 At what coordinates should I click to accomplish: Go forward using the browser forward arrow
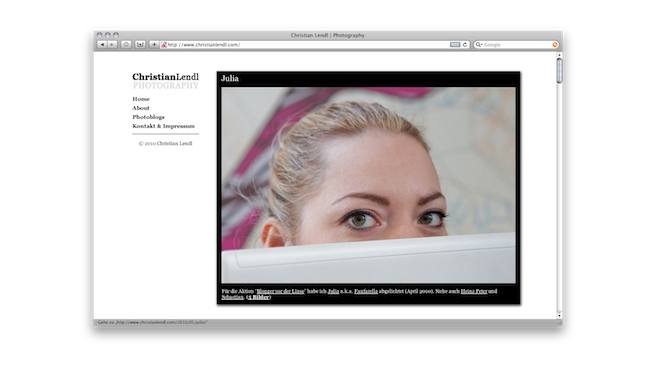click(112, 44)
